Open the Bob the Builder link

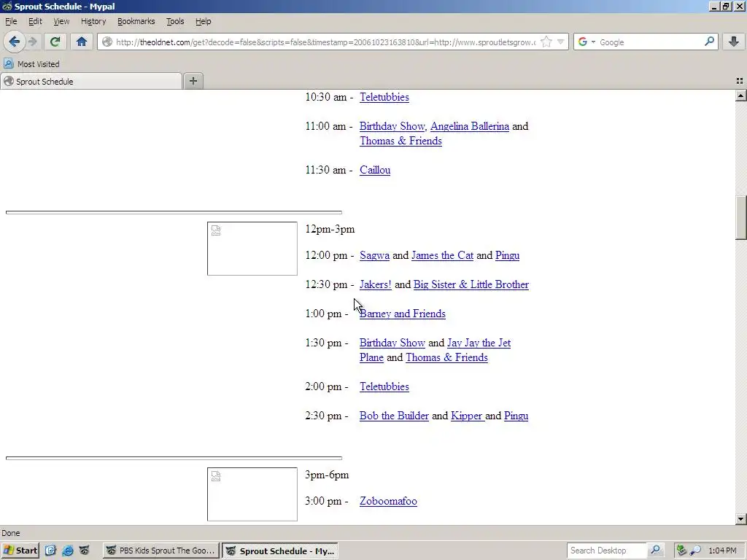pos(394,416)
